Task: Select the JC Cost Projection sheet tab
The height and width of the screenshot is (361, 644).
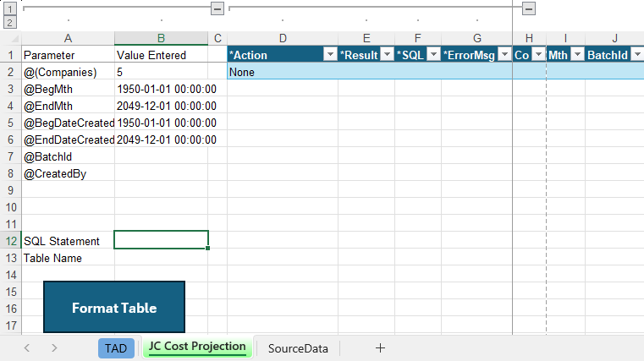Action: tap(197, 347)
